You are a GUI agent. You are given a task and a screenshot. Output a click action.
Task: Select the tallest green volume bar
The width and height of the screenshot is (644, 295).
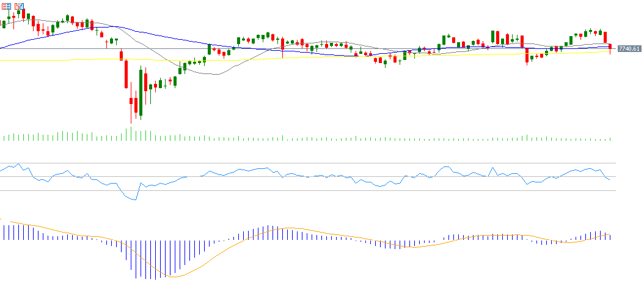131,133
